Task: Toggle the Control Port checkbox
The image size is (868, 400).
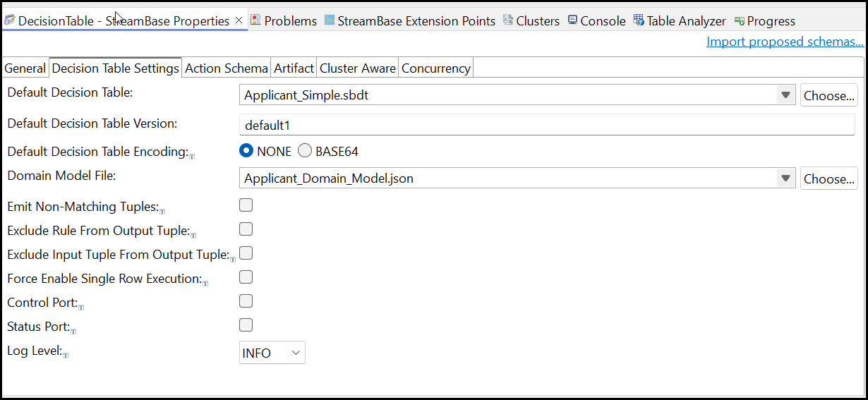Action: [246, 301]
